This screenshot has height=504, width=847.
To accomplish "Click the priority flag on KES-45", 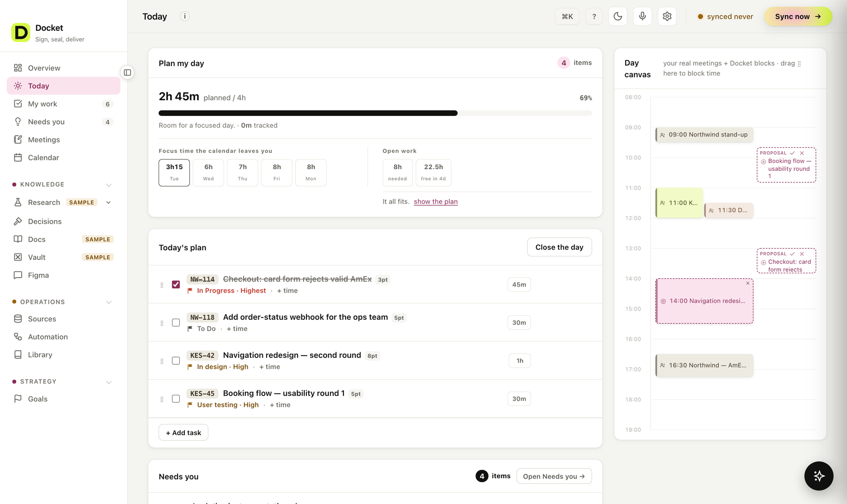I will point(190,405).
